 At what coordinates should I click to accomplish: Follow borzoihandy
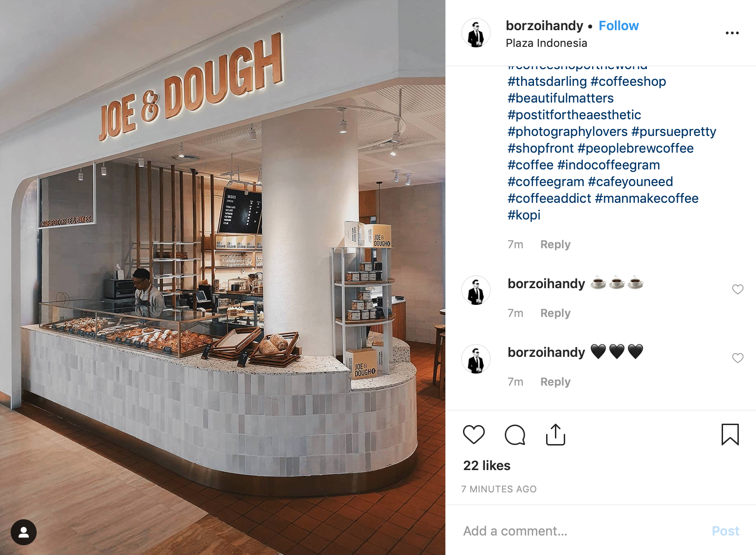[619, 26]
